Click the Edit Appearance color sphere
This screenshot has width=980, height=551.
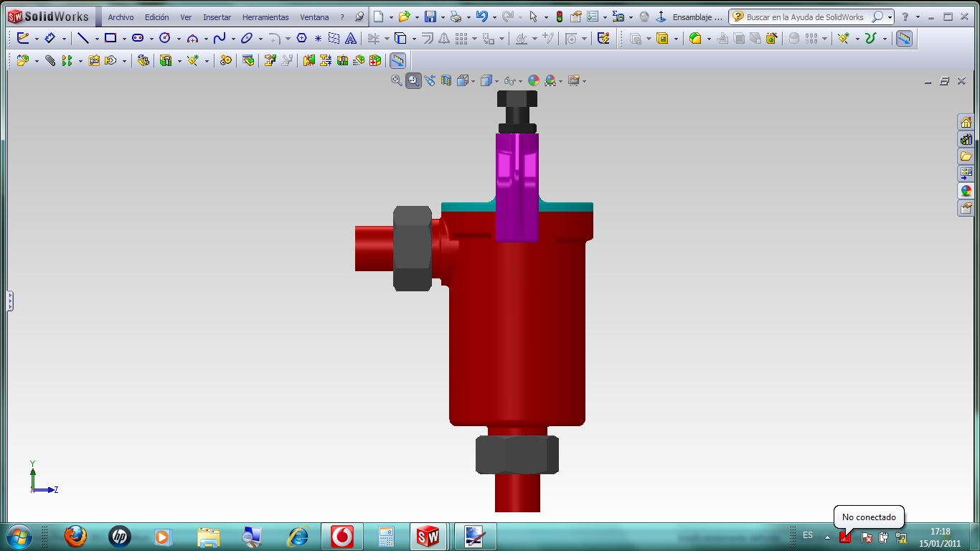(533, 81)
